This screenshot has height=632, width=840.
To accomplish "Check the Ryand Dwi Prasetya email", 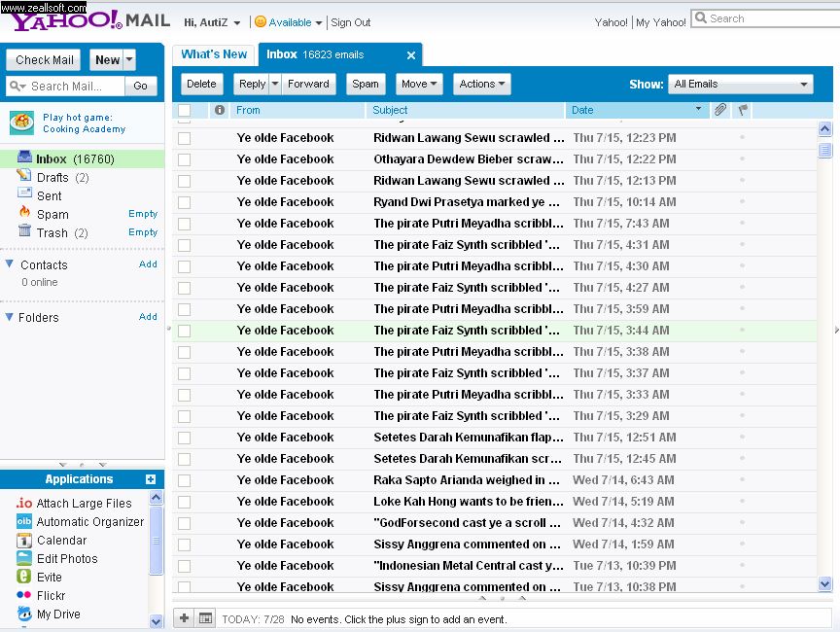I will 185,202.
